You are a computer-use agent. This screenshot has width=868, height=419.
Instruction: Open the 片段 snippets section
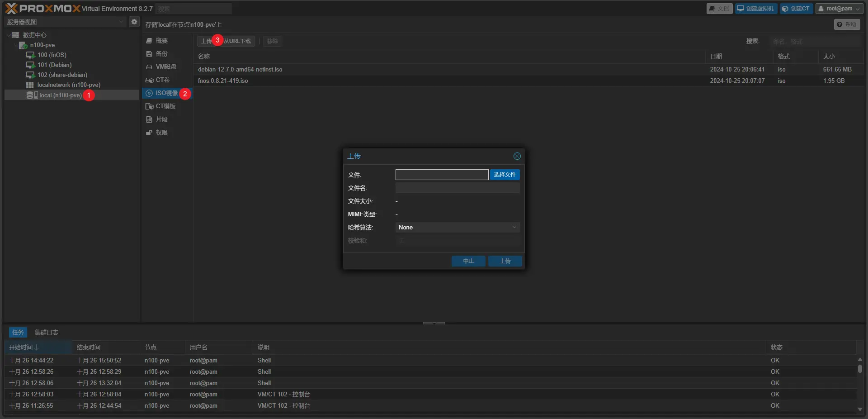[161, 119]
